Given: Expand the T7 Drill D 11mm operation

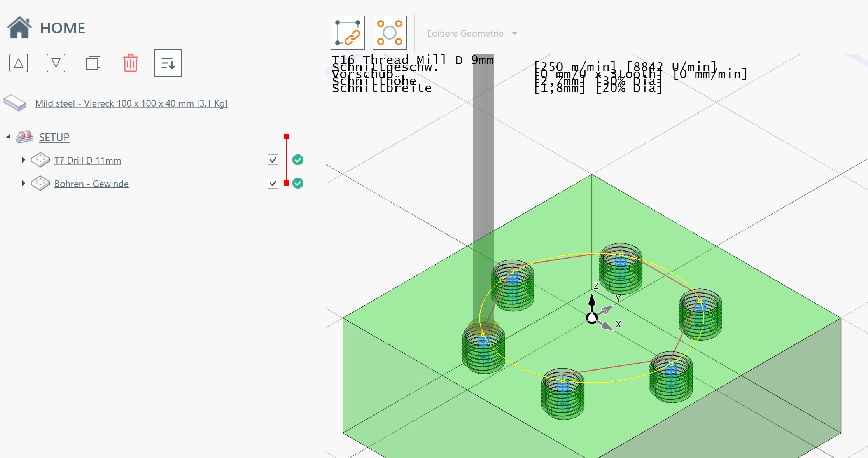Looking at the screenshot, I should [x=23, y=160].
